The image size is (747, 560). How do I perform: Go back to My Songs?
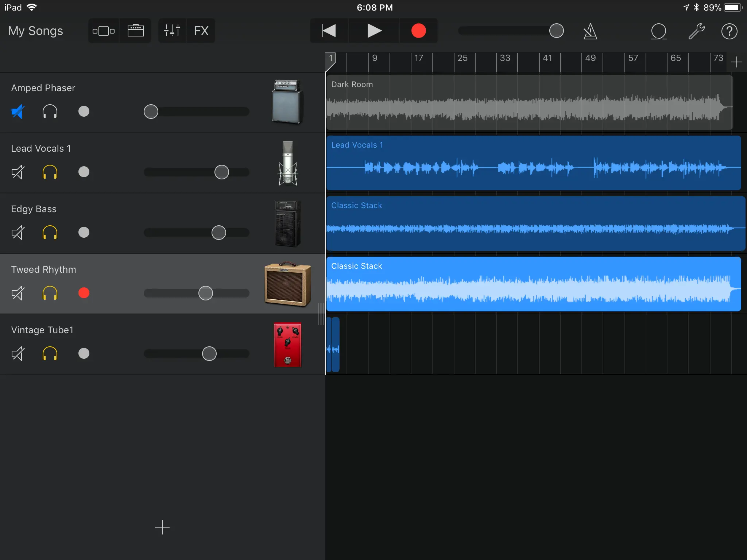[36, 31]
